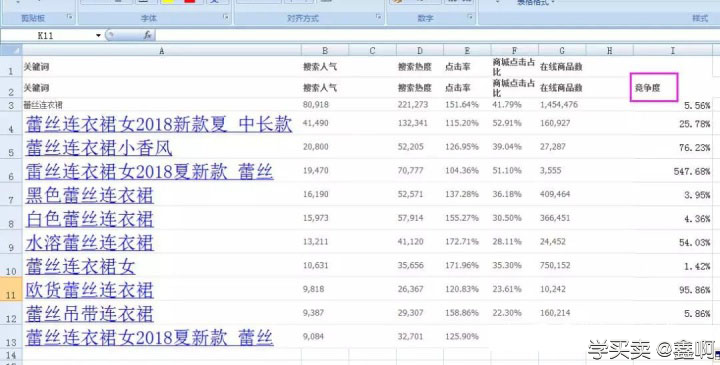
Task: Open the 字体 group dialog launcher
Action: [226, 17]
